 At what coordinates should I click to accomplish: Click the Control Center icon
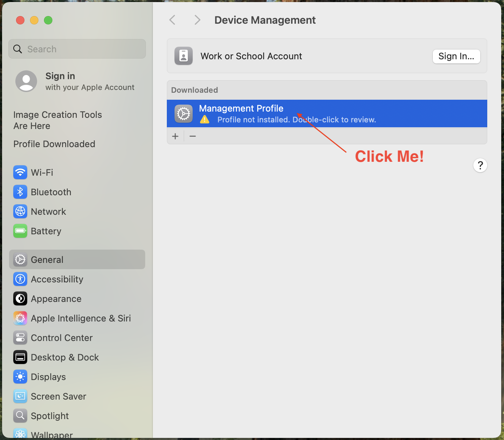pyautogui.click(x=20, y=337)
